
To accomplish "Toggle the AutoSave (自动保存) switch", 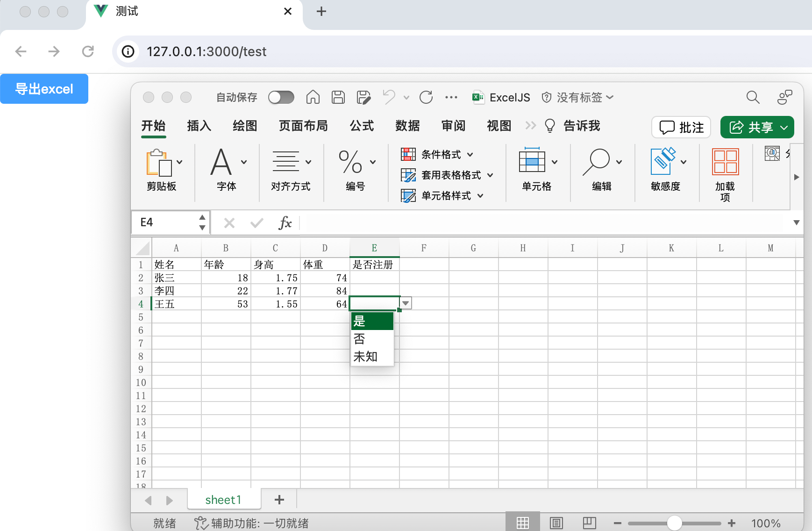I will coord(281,97).
